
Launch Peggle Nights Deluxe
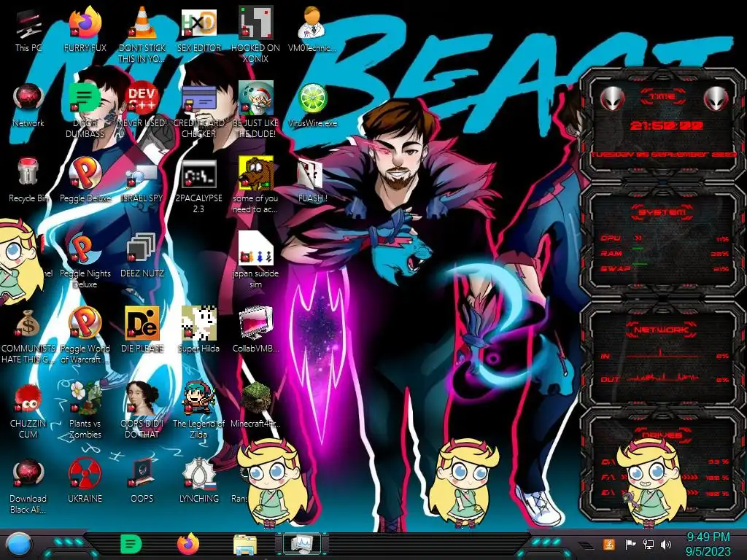click(85, 261)
